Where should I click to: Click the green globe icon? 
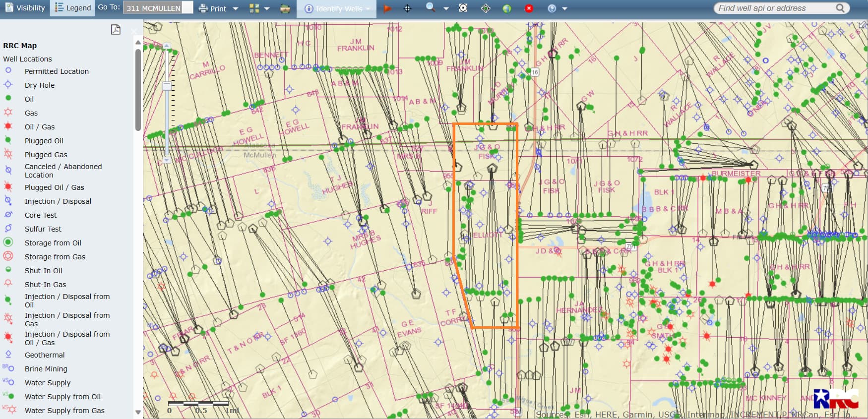pyautogui.click(x=507, y=8)
